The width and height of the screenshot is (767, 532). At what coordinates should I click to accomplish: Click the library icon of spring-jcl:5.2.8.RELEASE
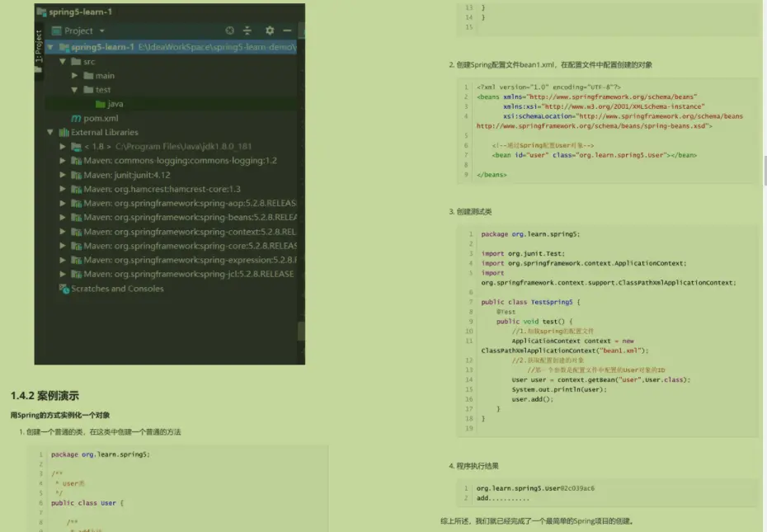76,275
